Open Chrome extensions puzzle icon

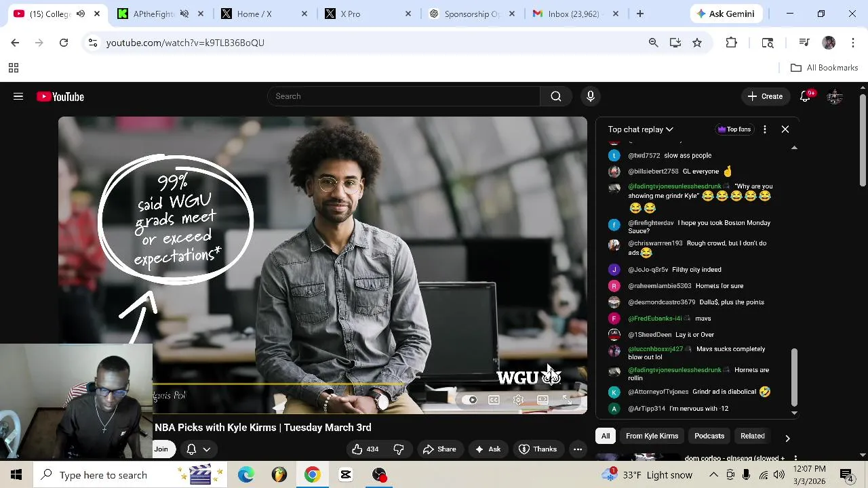pos(731,43)
